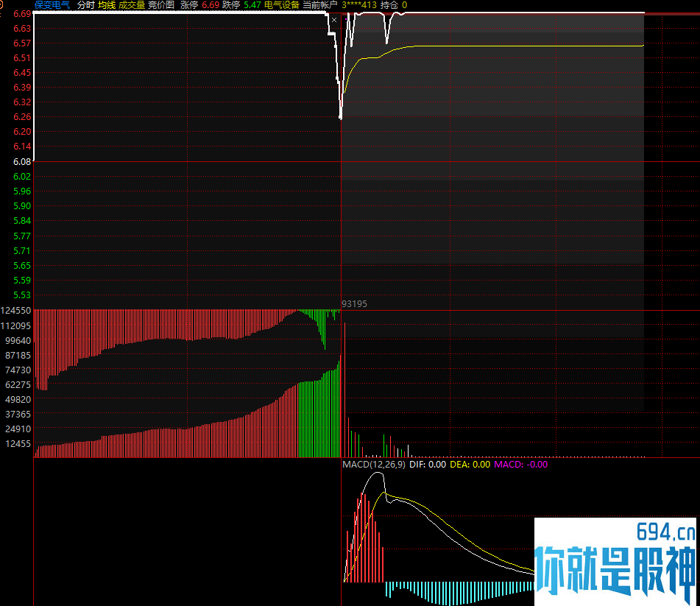This screenshot has height=606, width=700.
Task: Click the 5.53 lowest price axis label
Action: 22,295
